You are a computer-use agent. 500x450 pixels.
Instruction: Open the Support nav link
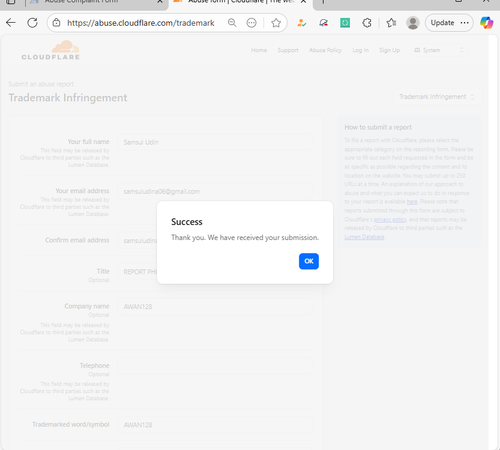288,50
